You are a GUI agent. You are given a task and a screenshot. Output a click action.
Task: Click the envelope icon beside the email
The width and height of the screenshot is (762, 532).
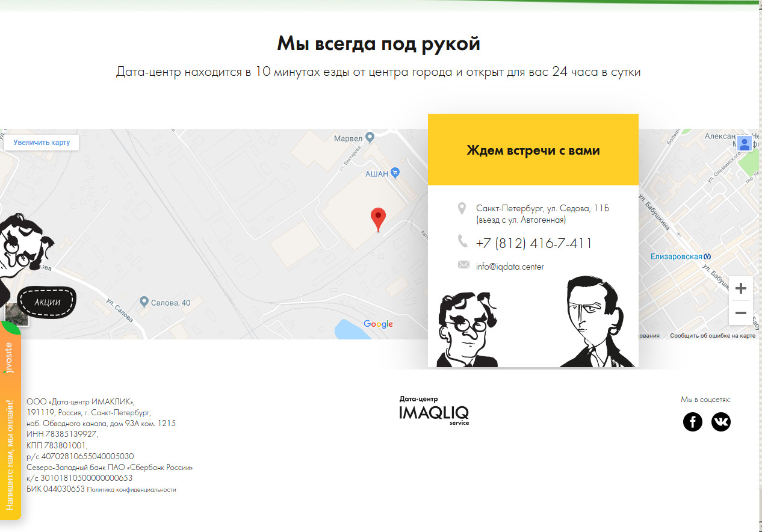[463, 265]
